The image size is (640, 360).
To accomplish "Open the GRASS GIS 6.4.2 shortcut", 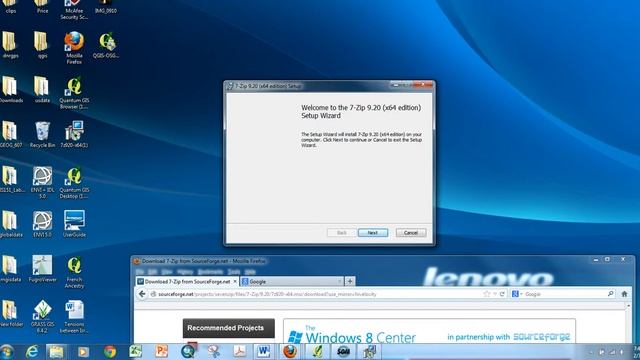I will (42, 316).
